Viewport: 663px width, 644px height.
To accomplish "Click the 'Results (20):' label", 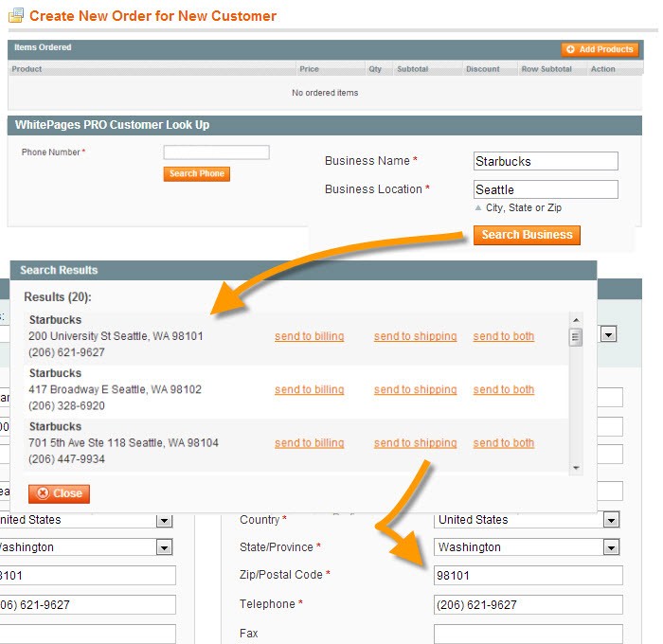I will (x=58, y=296).
